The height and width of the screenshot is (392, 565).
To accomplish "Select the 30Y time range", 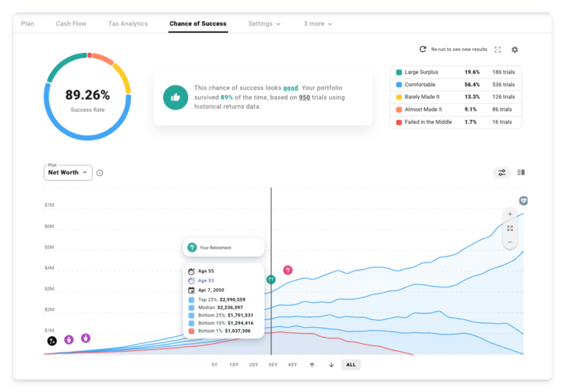I will tap(273, 364).
